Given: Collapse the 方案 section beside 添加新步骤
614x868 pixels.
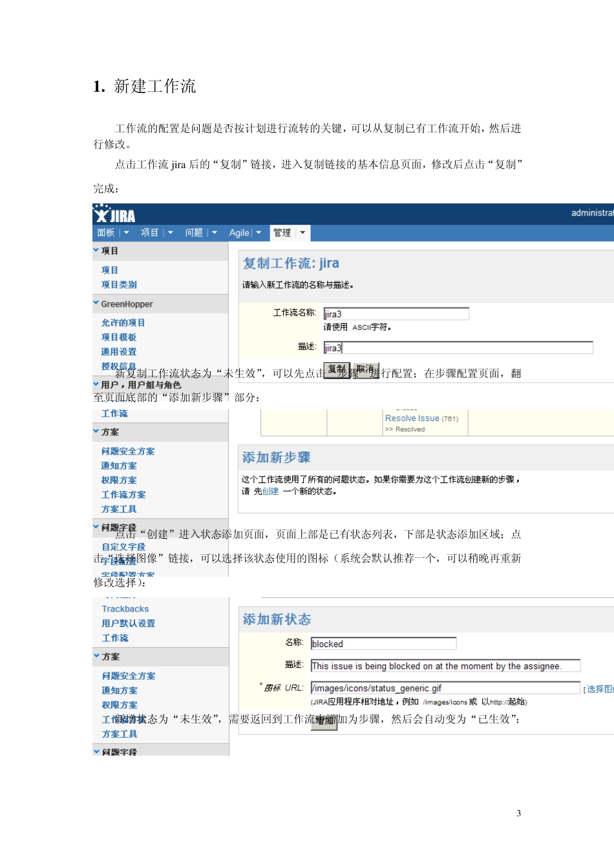Looking at the screenshot, I should (x=96, y=431).
